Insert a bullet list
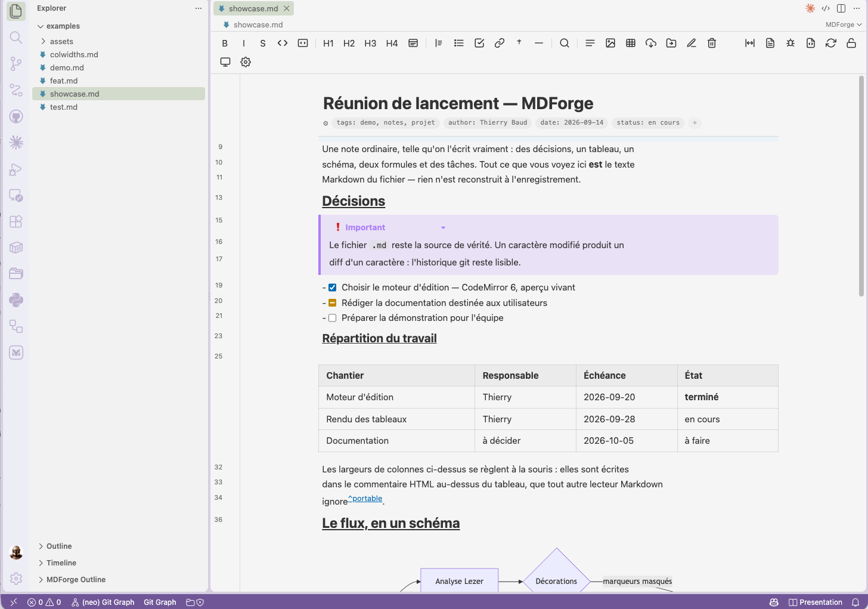Viewport: 868px width, 609px height. pyautogui.click(x=459, y=43)
